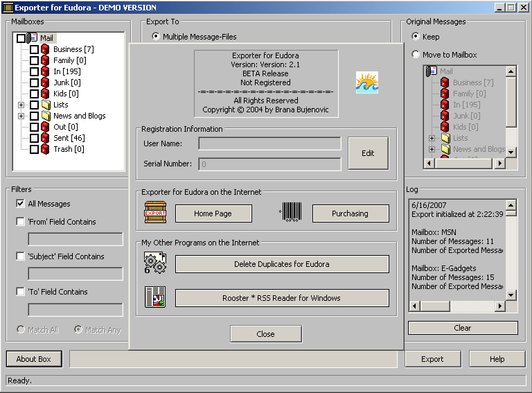Viewport: 532px width, 393px height.
Task: Click the Business icon in Original Messages tree
Action: (445, 82)
